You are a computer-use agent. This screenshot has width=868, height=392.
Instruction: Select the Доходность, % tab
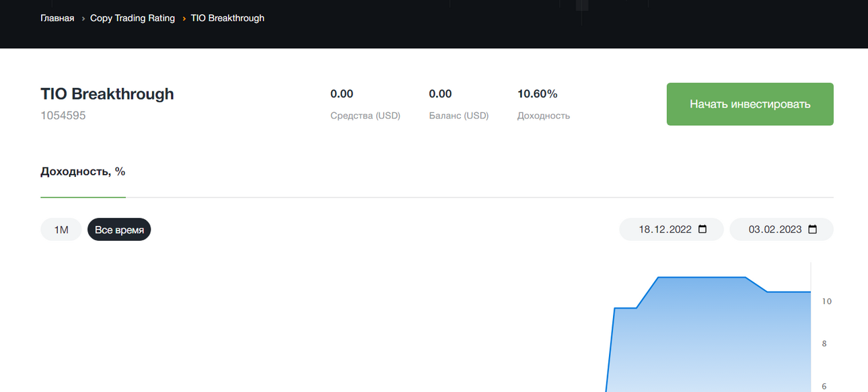coord(83,171)
